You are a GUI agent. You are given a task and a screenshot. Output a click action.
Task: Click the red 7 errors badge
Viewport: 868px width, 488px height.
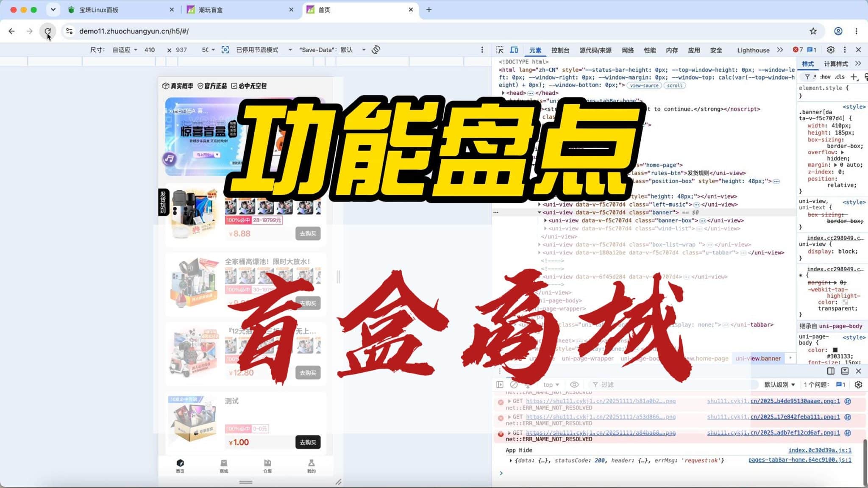point(798,50)
